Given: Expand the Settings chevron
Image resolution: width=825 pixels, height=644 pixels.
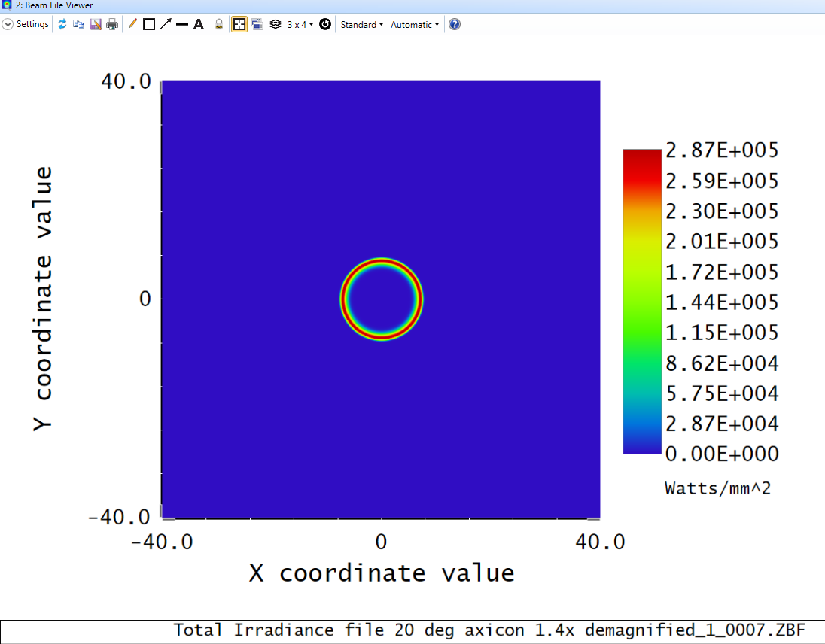Looking at the screenshot, I should (x=8, y=24).
